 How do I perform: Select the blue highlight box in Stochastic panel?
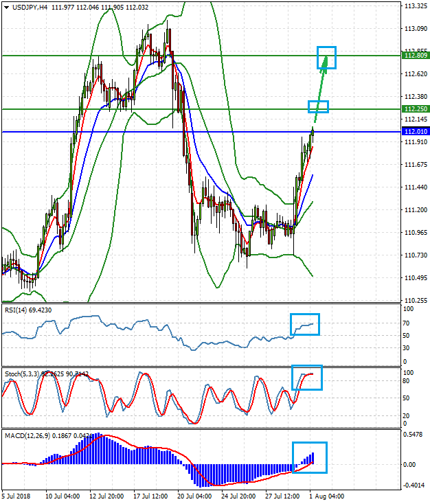tap(306, 378)
